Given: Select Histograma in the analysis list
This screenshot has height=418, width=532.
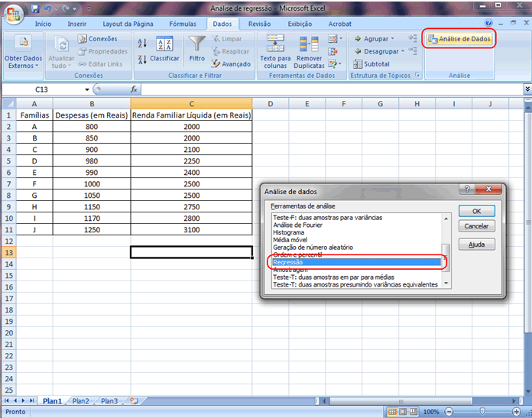Looking at the screenshot, I should [288, 232].
